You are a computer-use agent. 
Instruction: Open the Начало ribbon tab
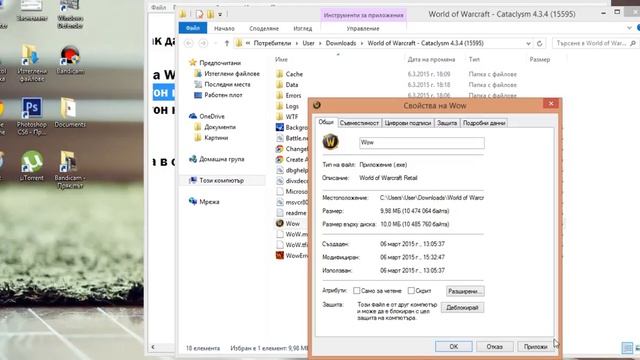click(x=224, y=29)
